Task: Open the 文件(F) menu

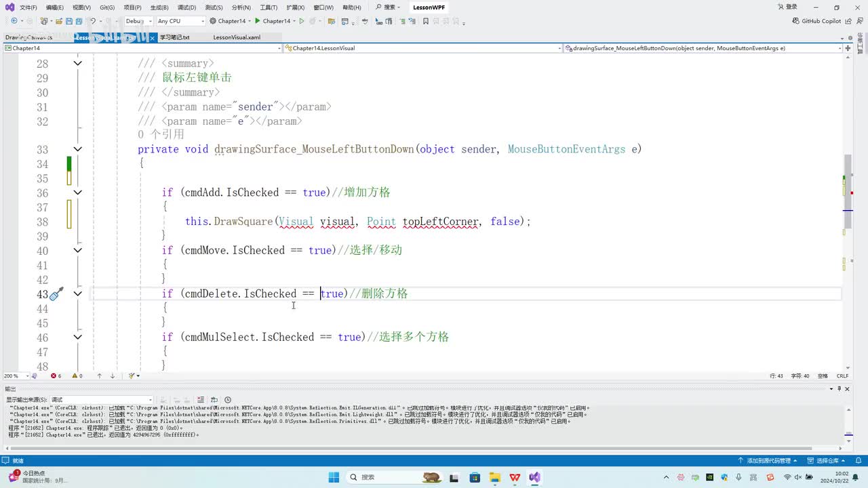Action: pos(28,7)
